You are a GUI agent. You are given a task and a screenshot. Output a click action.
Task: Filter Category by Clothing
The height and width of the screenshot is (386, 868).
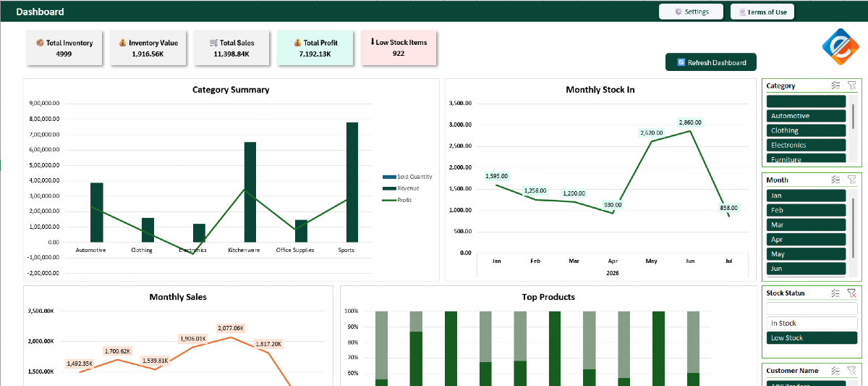pos(806,130)
